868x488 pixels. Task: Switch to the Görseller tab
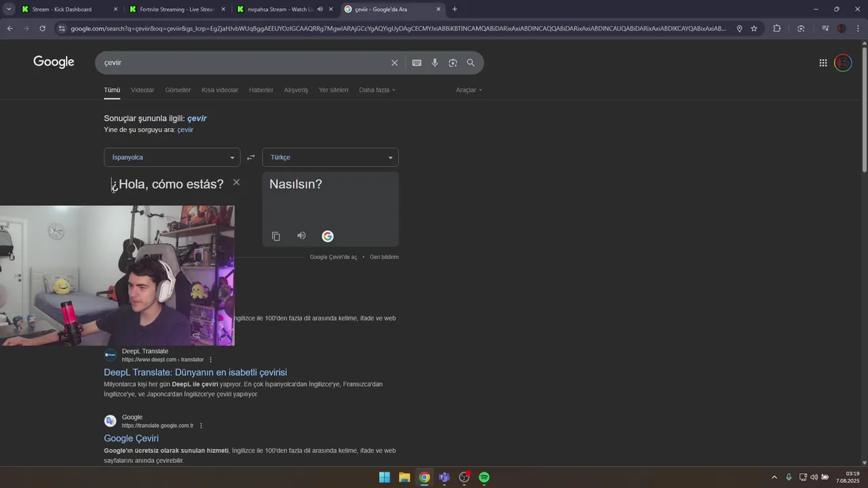[178, 90]
